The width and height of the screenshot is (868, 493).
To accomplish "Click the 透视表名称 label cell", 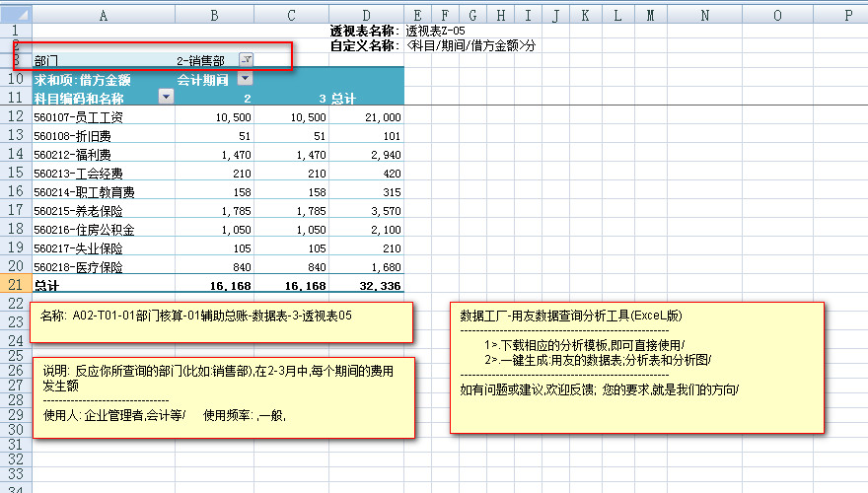I will click(366, 32).
